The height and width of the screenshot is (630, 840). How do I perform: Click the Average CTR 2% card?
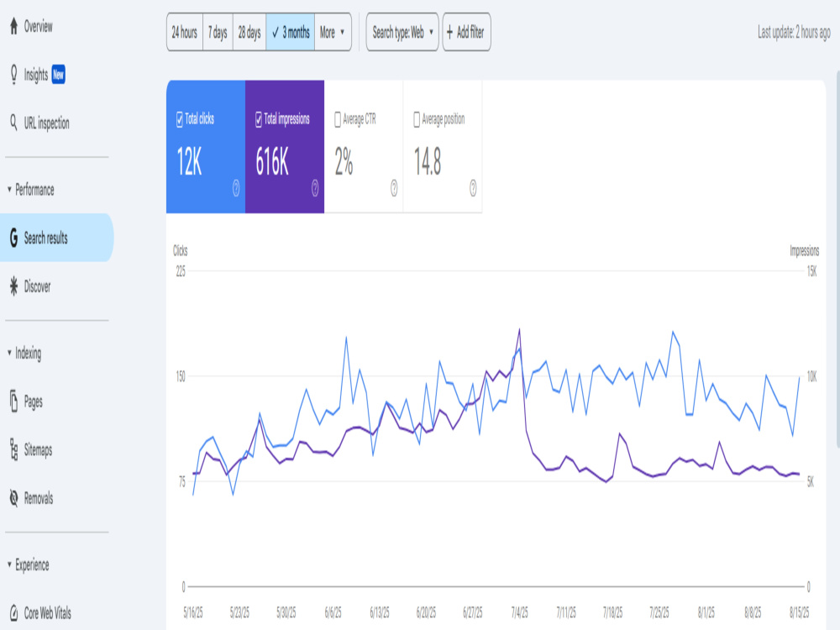(x=364, y=147)
